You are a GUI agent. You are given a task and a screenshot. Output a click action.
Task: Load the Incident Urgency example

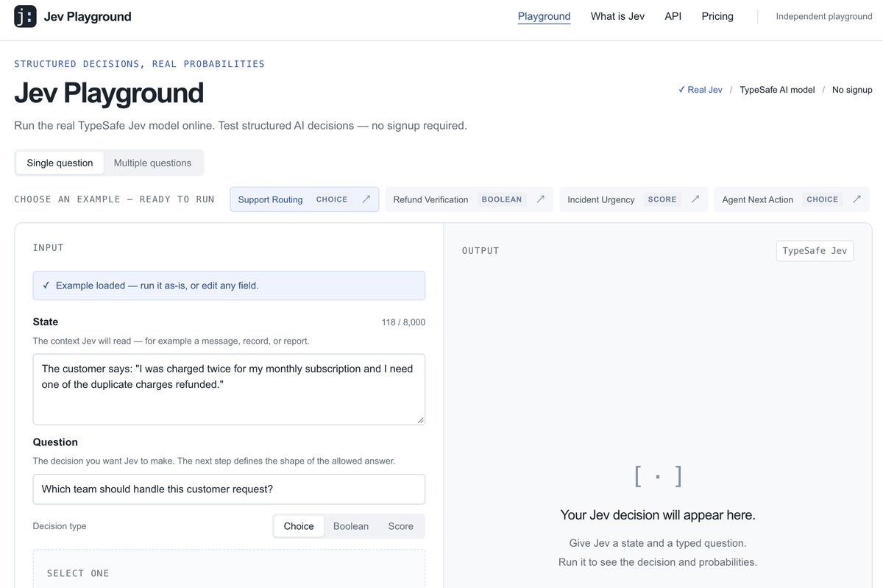(x=634, y=199)
